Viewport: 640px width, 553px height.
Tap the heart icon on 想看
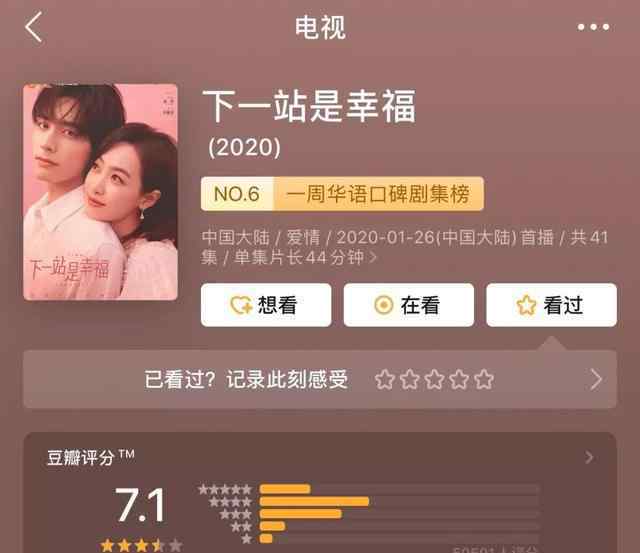[x=241, y=305]
